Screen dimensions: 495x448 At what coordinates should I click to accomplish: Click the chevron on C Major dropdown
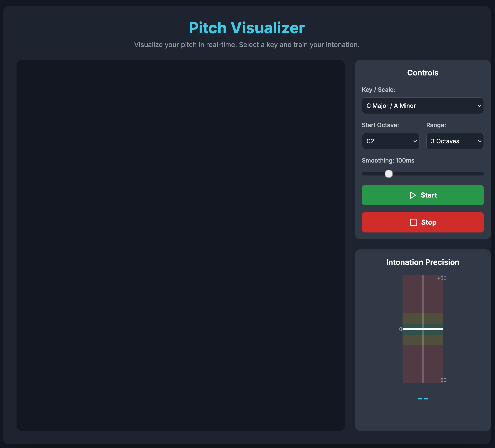479,106
